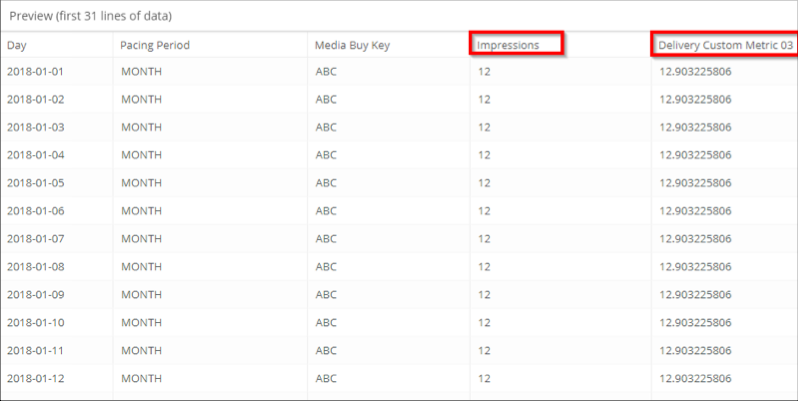Select the Preview (first 31 lines of data) title
Viewport: 798px width, 401px height.
pos(91,16)
